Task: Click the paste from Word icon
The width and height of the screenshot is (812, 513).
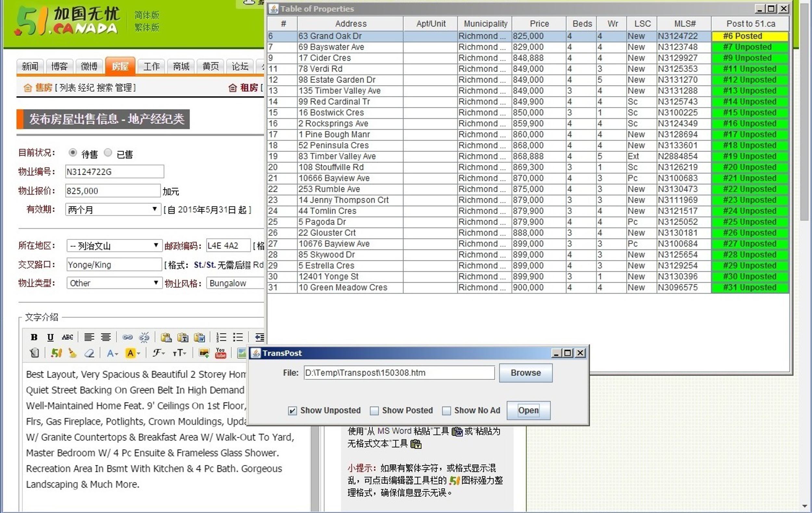Action: 199,337
